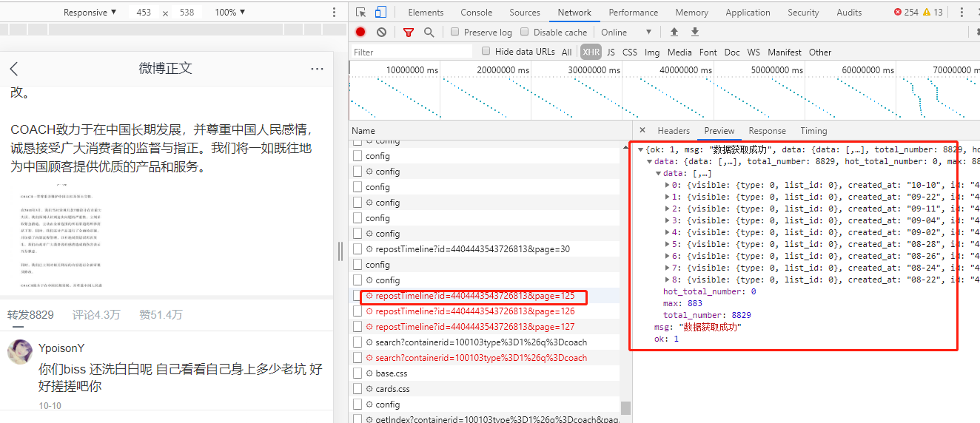Click the viewport width field 453

click(x=144, y=12)
